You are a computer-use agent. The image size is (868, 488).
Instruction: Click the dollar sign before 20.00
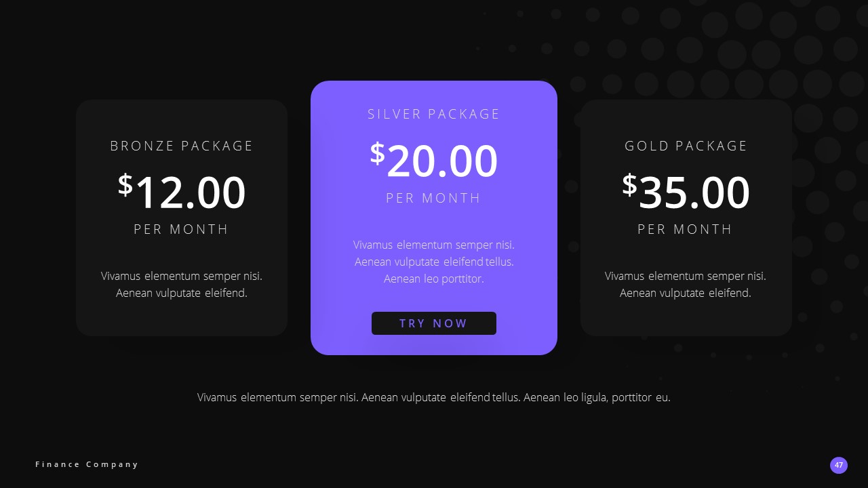[377, 153]
